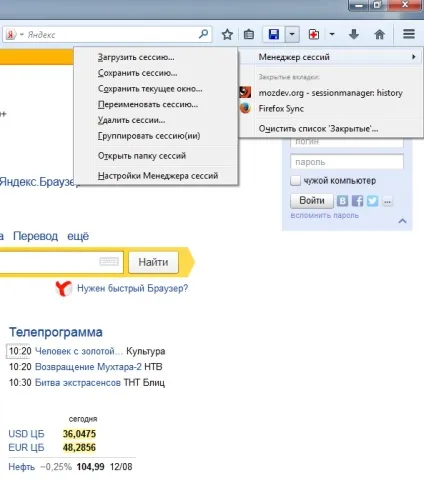
Task: Open 'Человек с золотой...' program link
Action: 79,351
